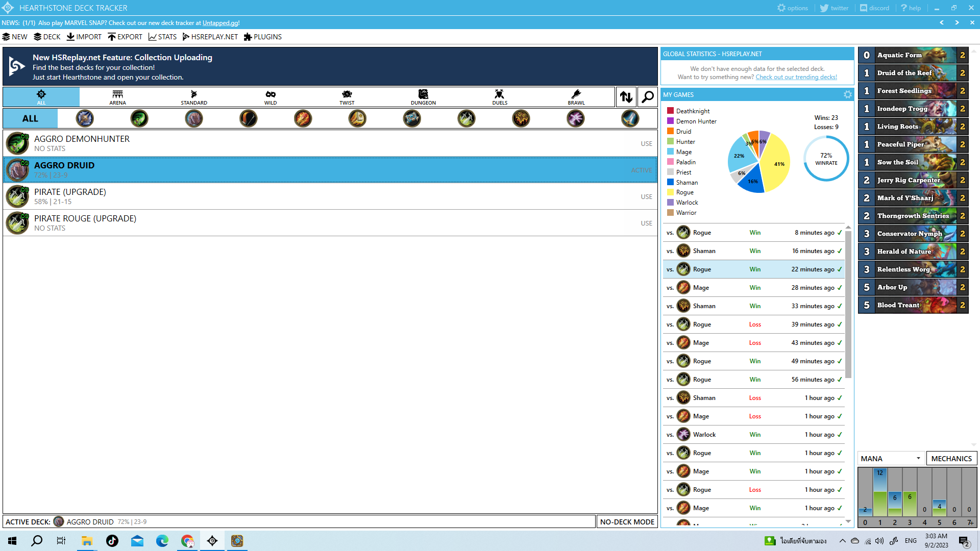Screen dimensions: 980x551
Task: Click the Aquatic Form card
Action: click(x=913, y=55)
